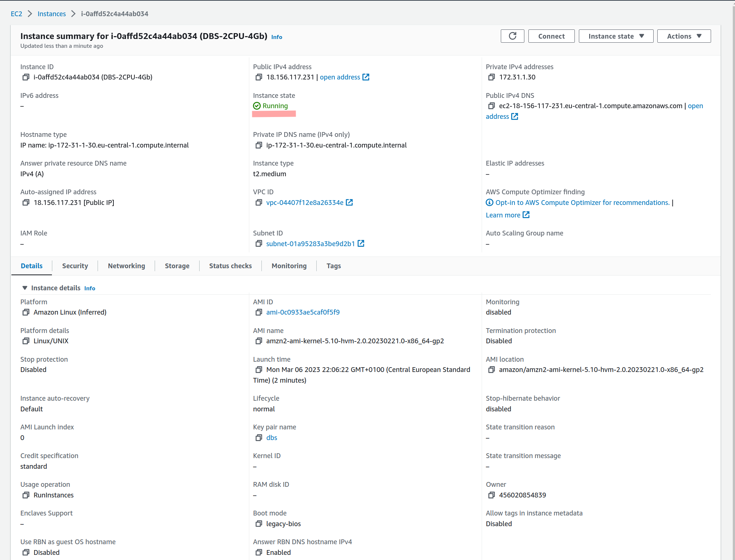
Task: Open the Tags tab
Action: (334, 266)
